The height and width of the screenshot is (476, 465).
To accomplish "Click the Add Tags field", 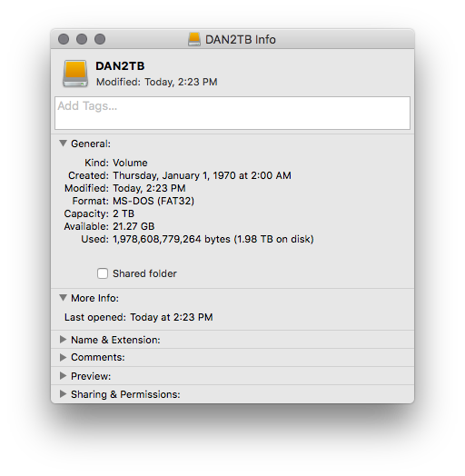I will point(232,114).
